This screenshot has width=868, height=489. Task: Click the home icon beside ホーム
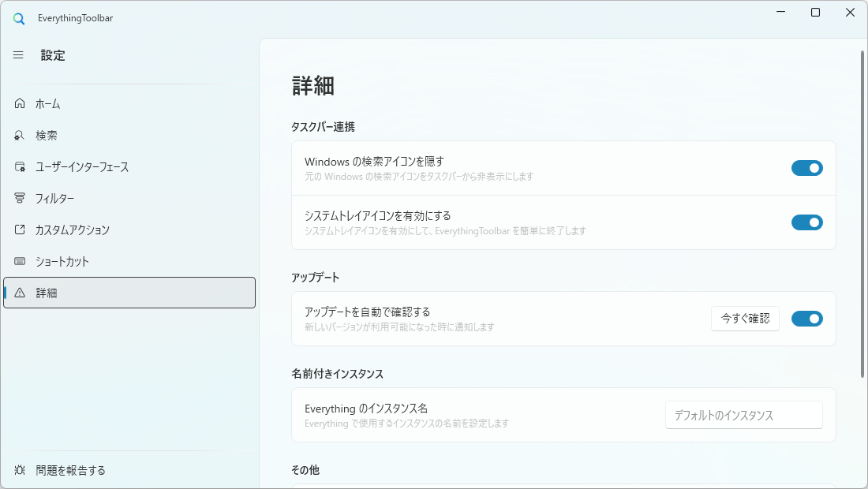pos(20,103)
